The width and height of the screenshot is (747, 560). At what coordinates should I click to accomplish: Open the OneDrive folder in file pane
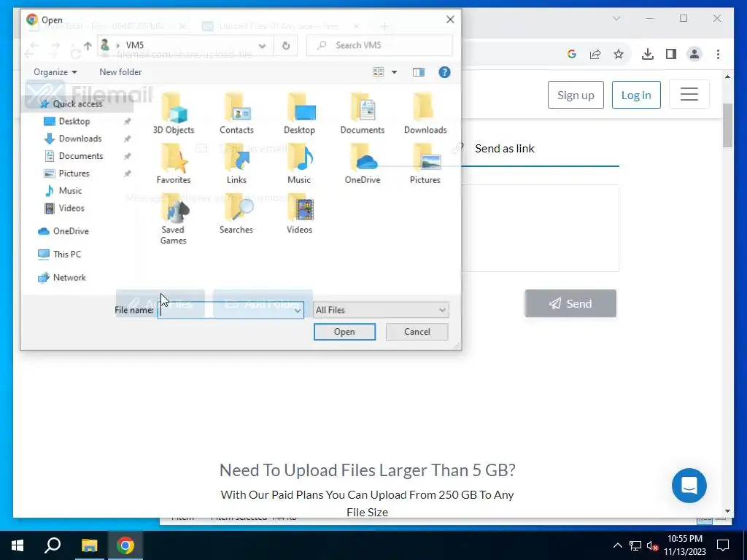[362, 164]
